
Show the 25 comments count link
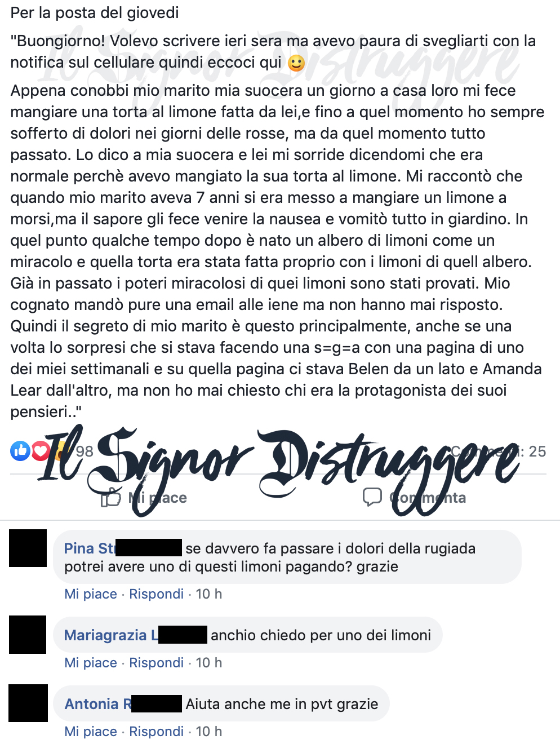(x=499, y=451)
